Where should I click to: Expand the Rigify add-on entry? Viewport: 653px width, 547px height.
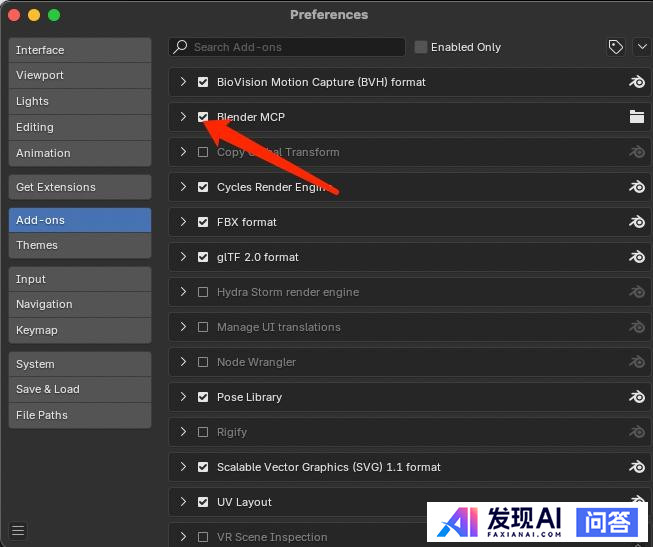[x=183, y=432]
